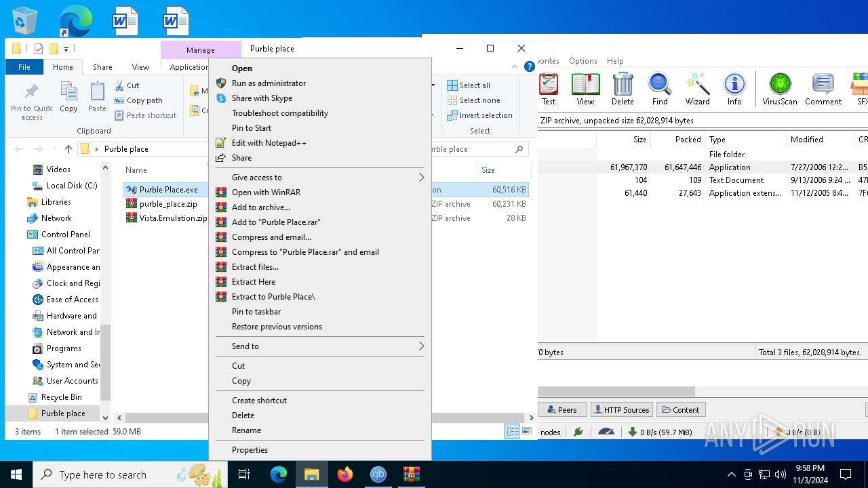Click the Cut icon in Explorer ribbon

(x=127, y=85)
